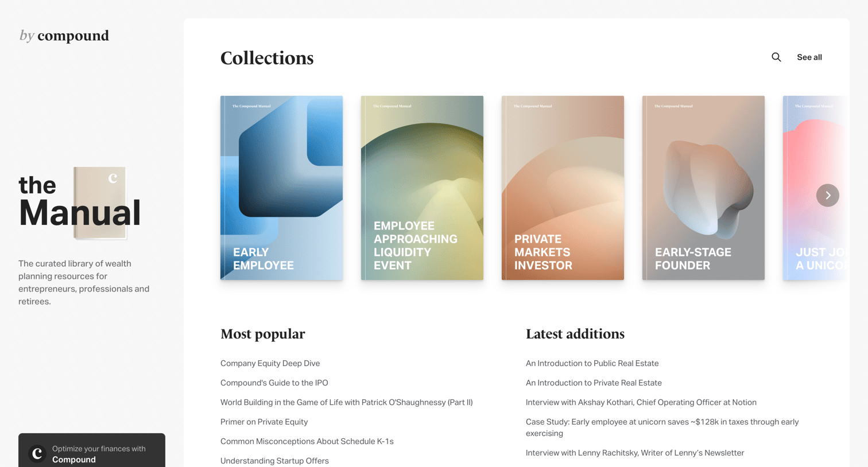Screen dimensions: 868x467
Task: Click the Compound C logo icon in banner
Action: point(37,454)
